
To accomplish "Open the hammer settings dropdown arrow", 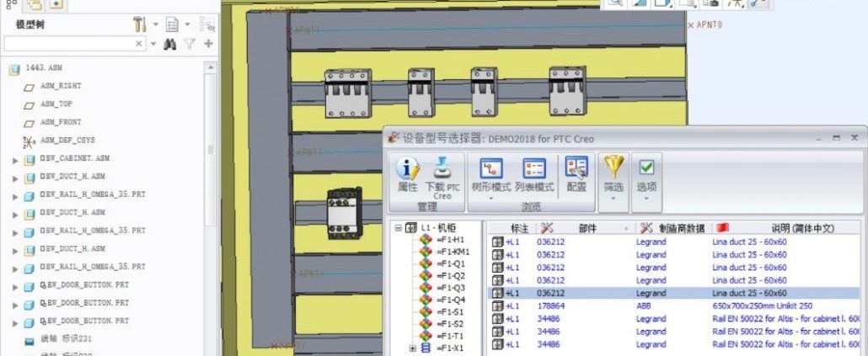I will pyautogui.click(x=156, y=24).
